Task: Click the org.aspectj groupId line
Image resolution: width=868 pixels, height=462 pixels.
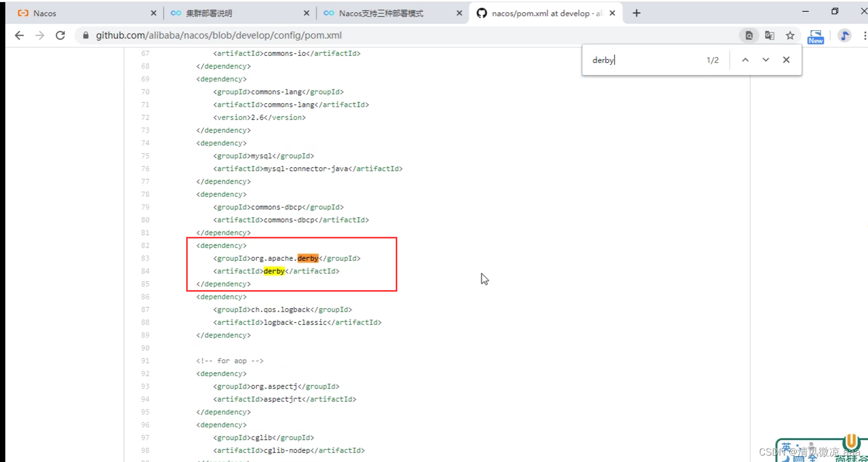Action: pos(276,386)
